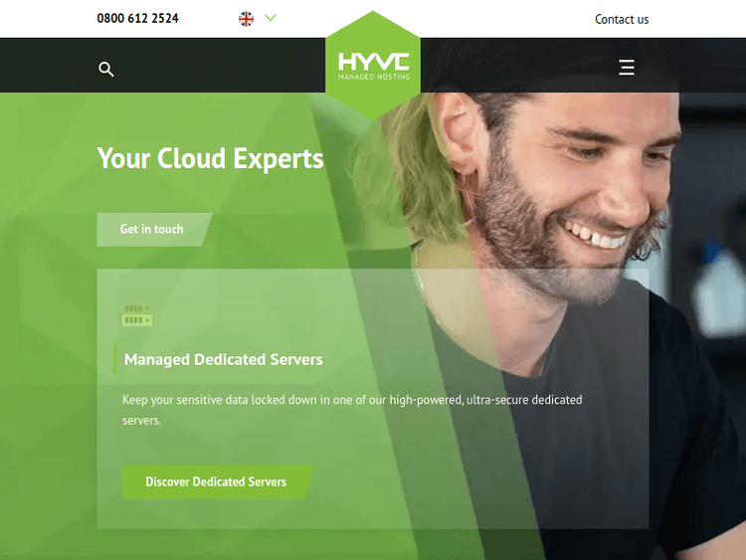Select the Managed Dedicated Servers heading
This screenshot has width=746, height=560.
point(223,359)
